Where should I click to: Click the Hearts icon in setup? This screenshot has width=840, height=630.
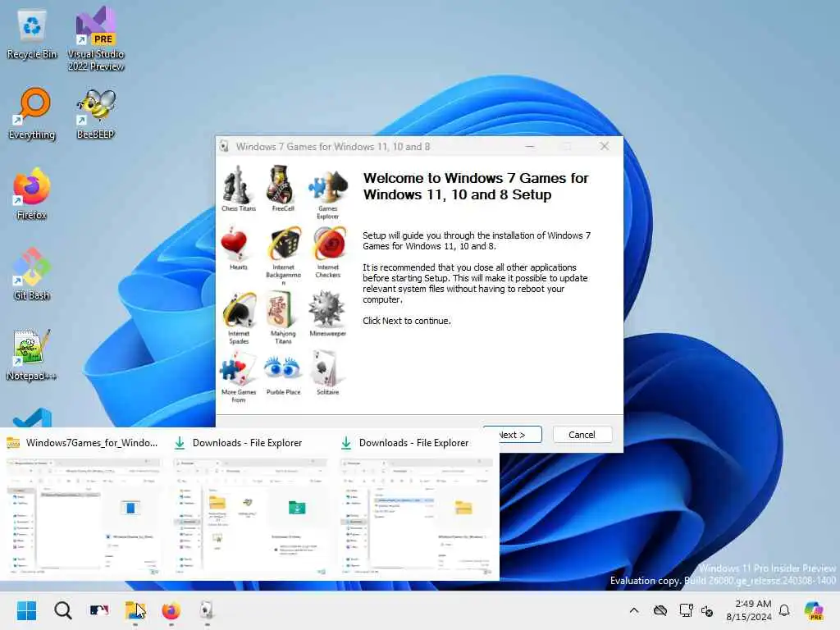tap(234, 244)
